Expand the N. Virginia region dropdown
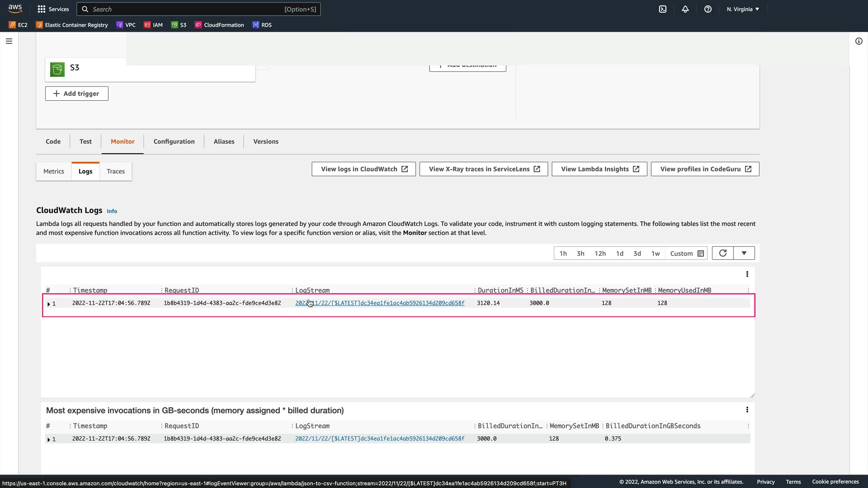The image size is (868, 488). pos(743,9)
